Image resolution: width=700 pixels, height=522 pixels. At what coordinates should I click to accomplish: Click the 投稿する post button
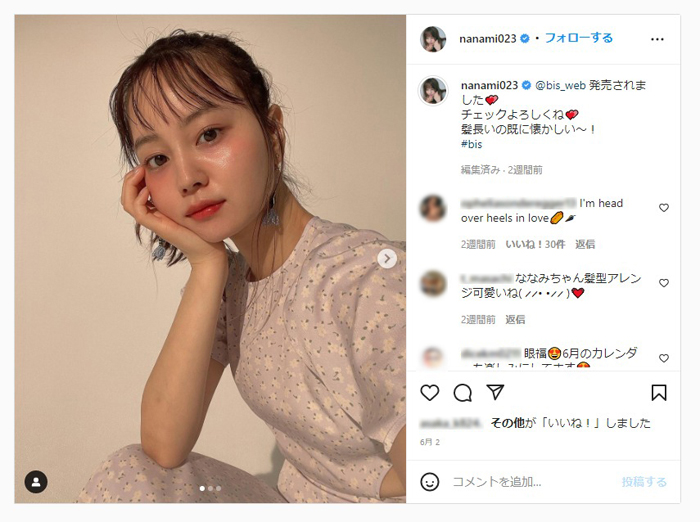point(644,482)
